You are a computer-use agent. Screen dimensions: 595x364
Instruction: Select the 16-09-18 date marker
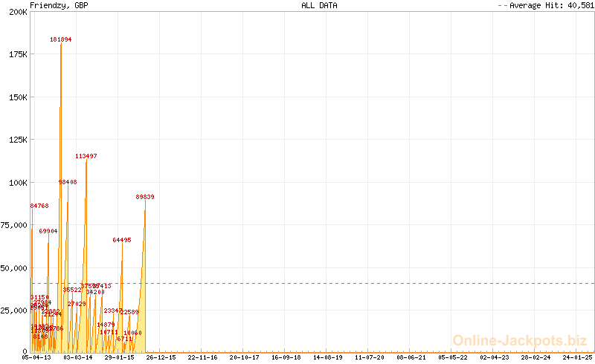(x=286, y=357)
